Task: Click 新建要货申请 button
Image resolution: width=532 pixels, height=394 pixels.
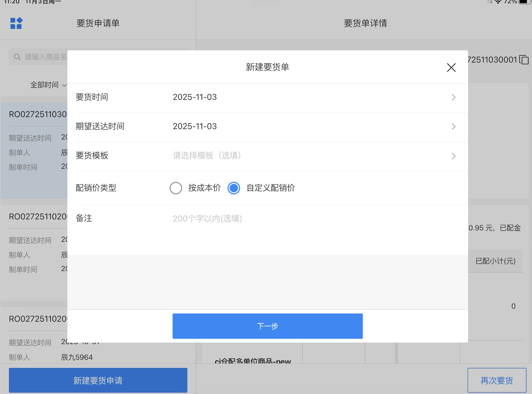Action: [x=98, y=380]
